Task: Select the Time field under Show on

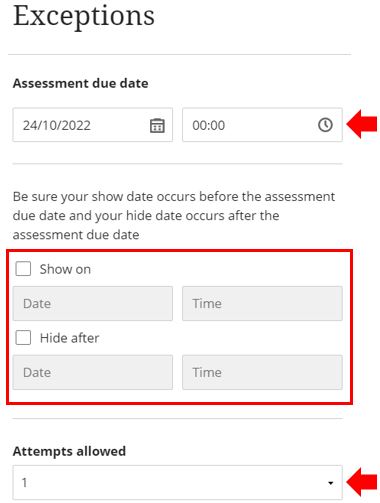Action: tap(262, 303)
